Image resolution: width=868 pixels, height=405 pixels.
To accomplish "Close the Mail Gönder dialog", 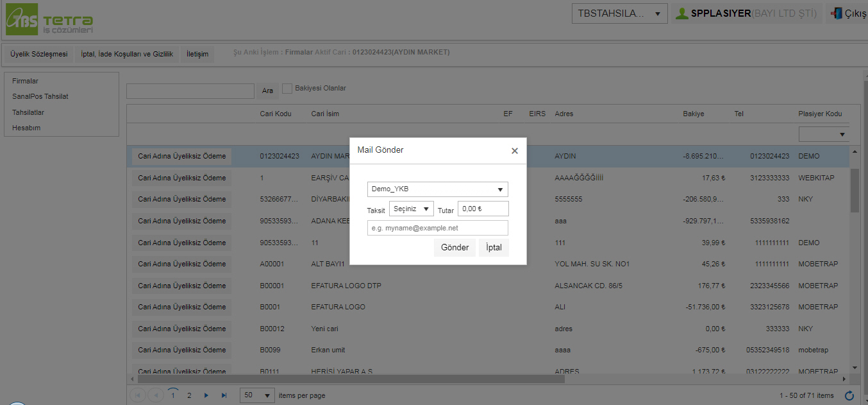I will click(514, 151).
